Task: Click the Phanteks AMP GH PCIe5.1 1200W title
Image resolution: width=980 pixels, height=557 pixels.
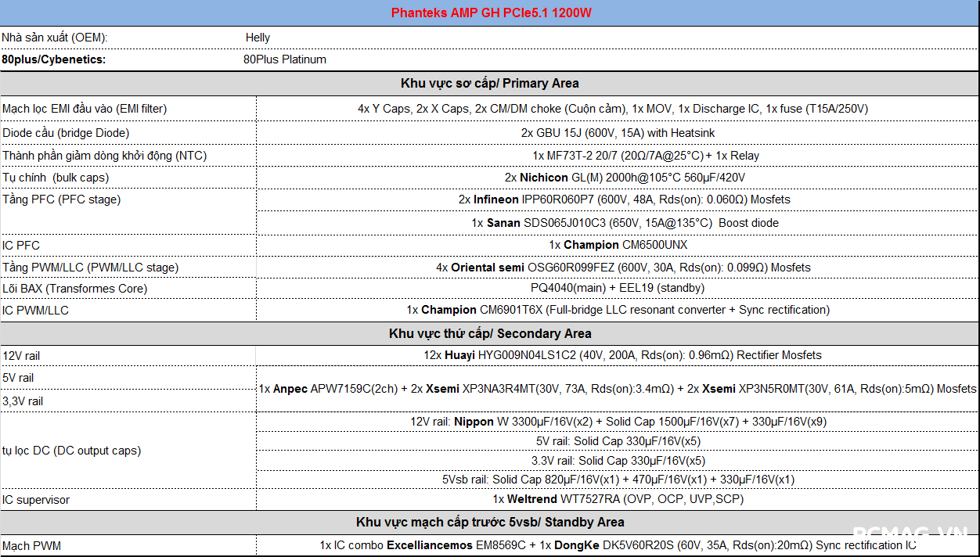Action: (489, 13)
